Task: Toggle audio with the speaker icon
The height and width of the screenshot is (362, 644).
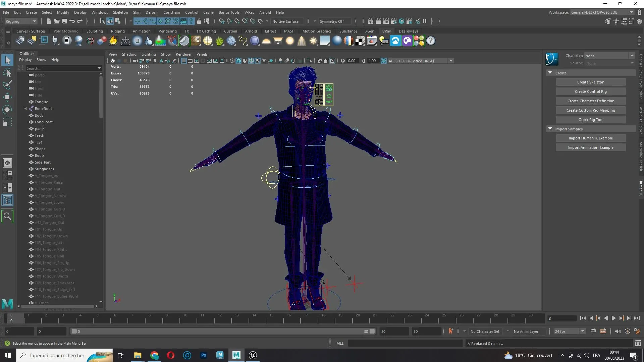Action: [618, 331]
